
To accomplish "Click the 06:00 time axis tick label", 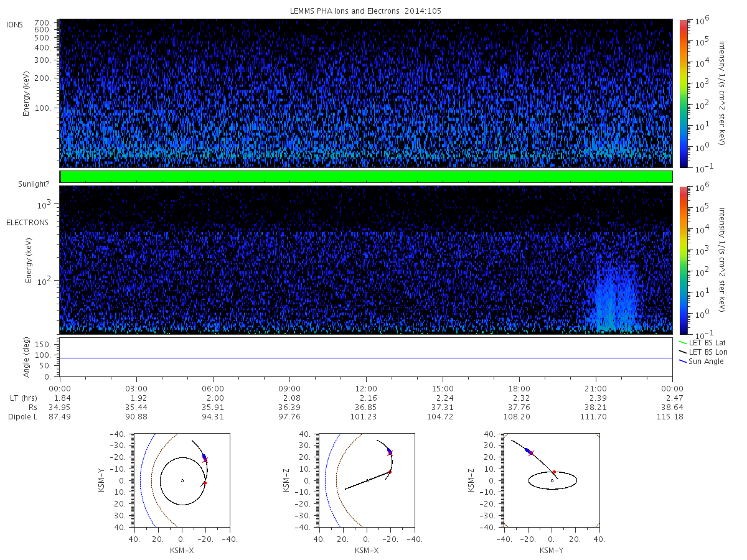I will coord(213,387).
